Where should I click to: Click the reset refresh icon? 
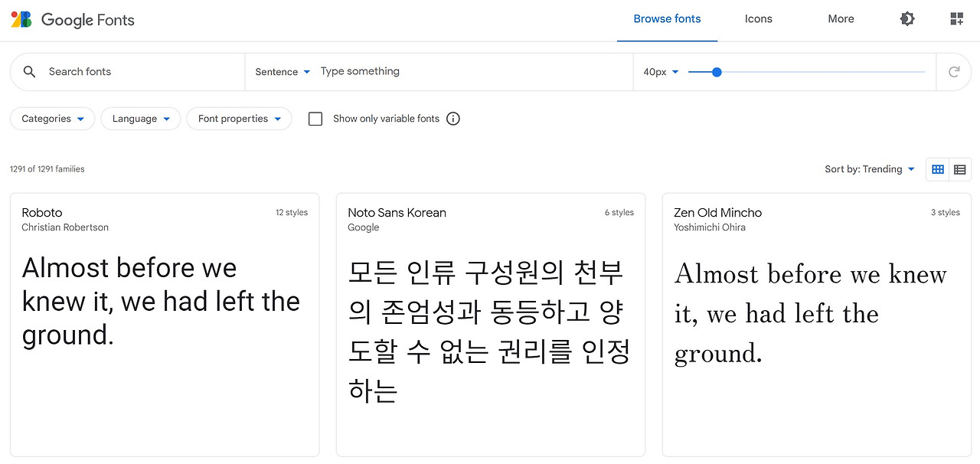click(954, 72)
